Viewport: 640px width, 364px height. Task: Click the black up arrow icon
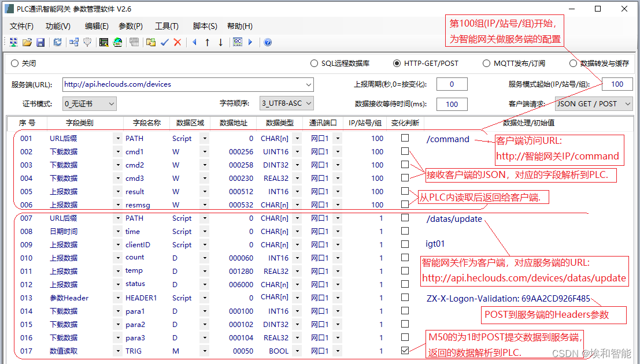tap(208, 42)
